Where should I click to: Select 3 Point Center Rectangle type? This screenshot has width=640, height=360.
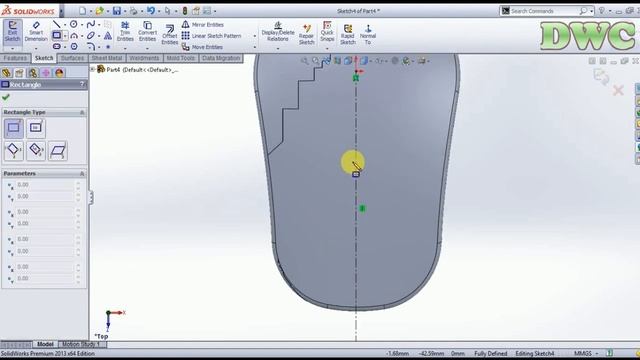pyautogui.click(x=36, y=151)
